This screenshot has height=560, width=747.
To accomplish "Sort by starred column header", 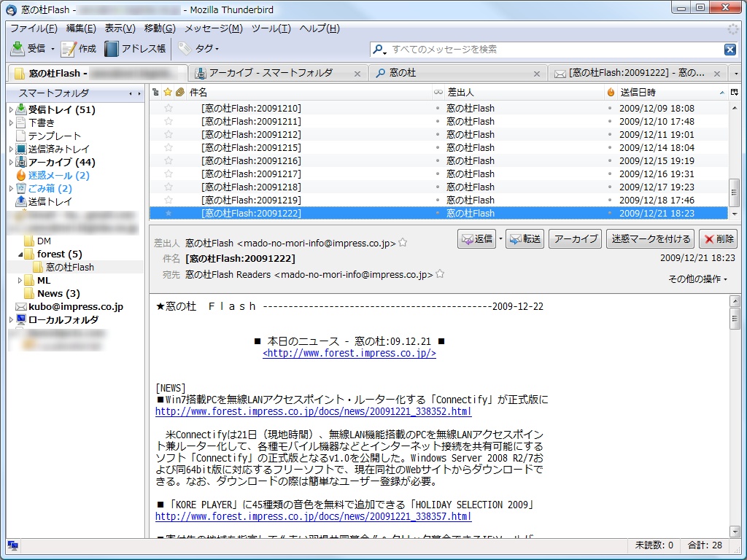I will pos(168,93).
